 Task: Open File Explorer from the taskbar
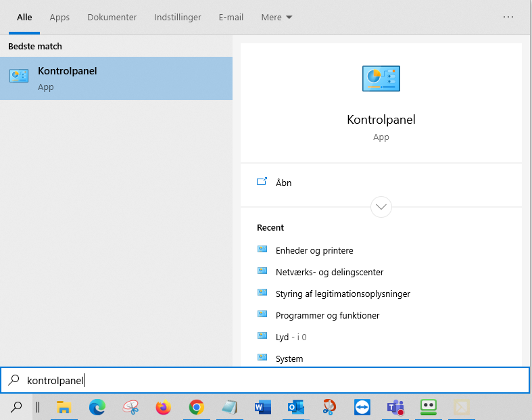64,407
